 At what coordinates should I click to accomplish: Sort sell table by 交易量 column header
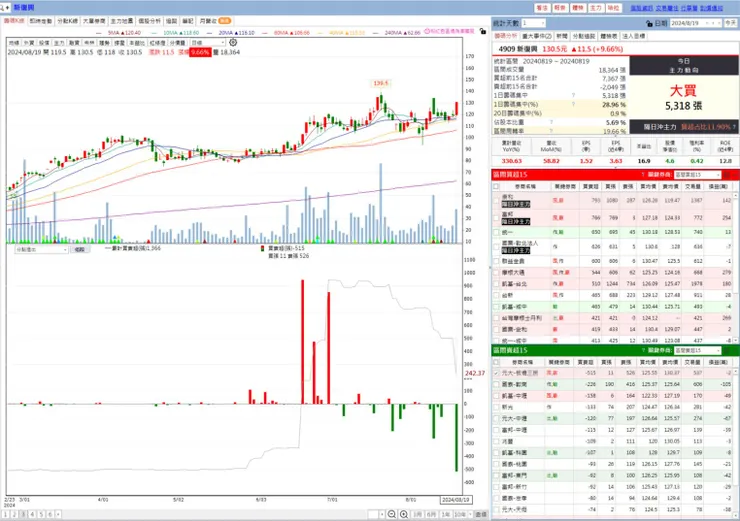coord(692,362)
